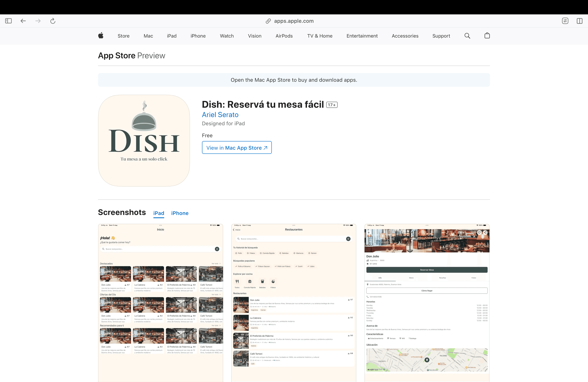
Task: Open the Don Julio detail screenshot thumbnail
Action: [427, 303]
